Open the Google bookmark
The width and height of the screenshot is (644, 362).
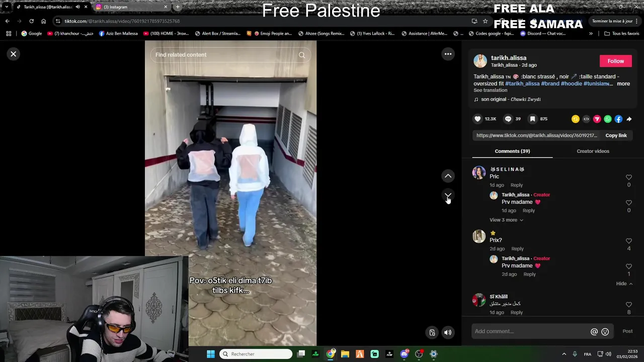click(x=32, y=34)
